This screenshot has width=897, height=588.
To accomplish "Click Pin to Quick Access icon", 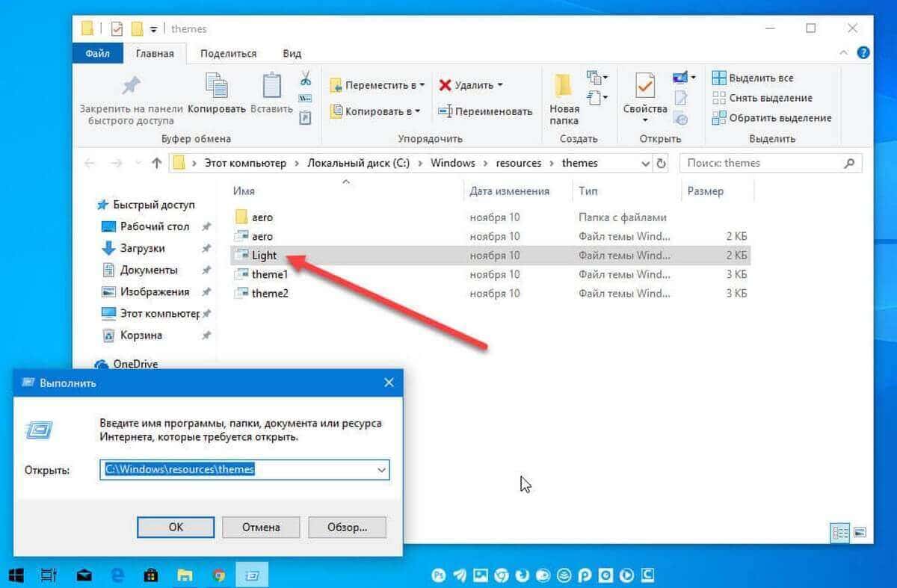I will [131, 85].
